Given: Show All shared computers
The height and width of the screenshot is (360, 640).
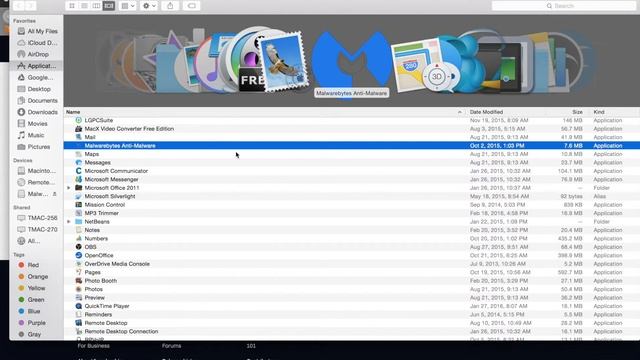Looking at the screenshot, I should click(x=29, y=241).
